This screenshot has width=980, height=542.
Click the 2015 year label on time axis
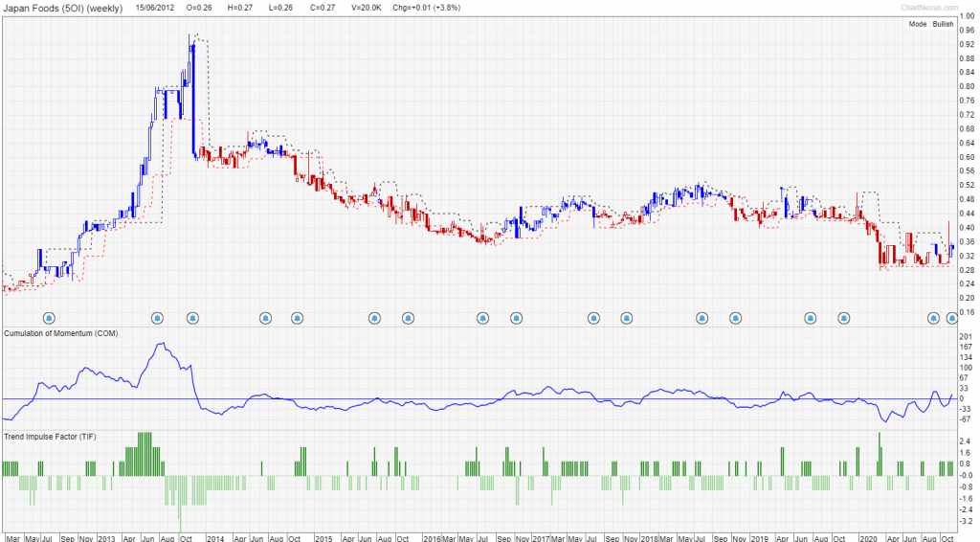coord(323,538)
